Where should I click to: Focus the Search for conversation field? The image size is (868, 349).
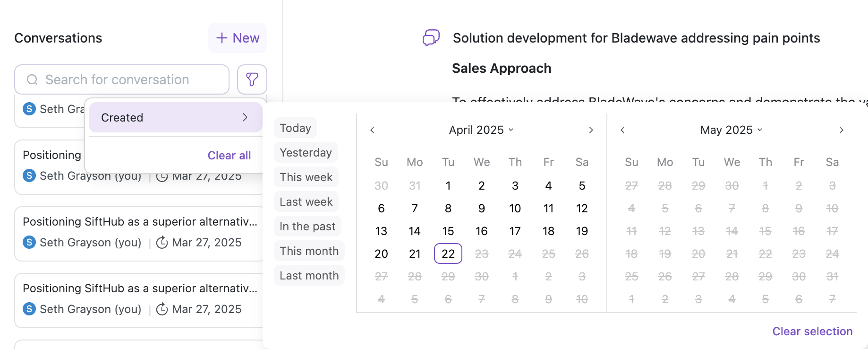pos(122,79)
